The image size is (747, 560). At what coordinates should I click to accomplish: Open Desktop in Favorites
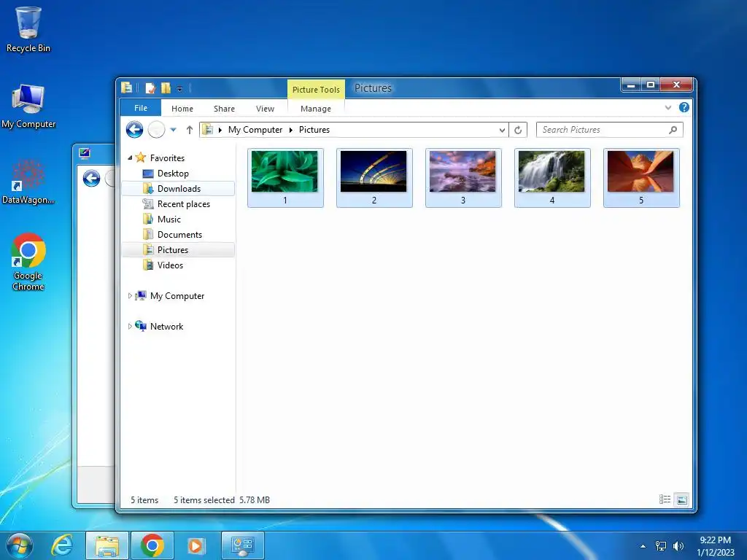pos(173,174)
